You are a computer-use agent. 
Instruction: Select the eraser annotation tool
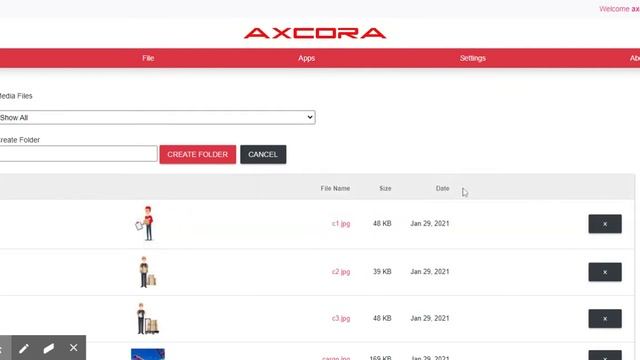(49, 348)
